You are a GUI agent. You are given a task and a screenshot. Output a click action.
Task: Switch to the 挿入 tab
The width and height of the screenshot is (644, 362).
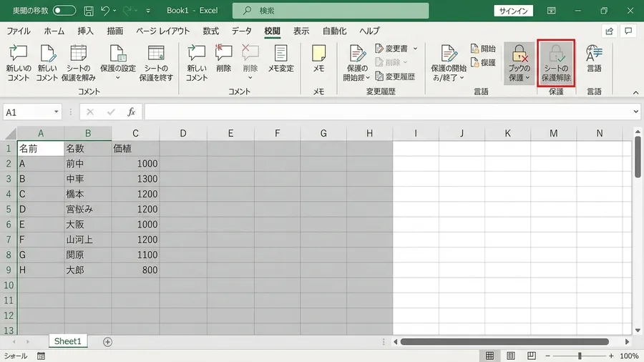click(x=85, y=31)
